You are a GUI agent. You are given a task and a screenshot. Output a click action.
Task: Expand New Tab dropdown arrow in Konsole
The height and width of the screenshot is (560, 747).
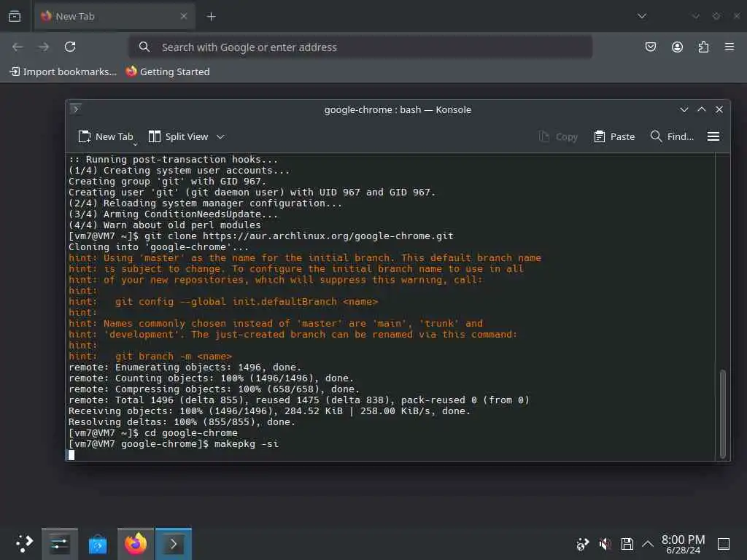pos(136,144)
